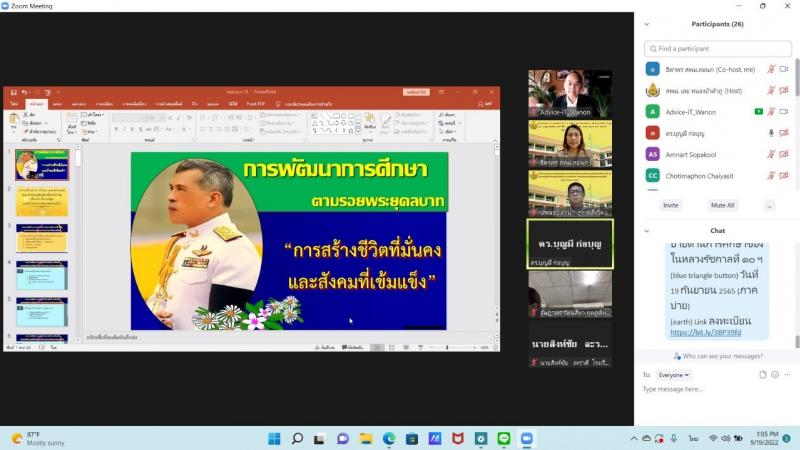
Task: Open McAfee shield icon on taskbar
Action: pos(458,439)
